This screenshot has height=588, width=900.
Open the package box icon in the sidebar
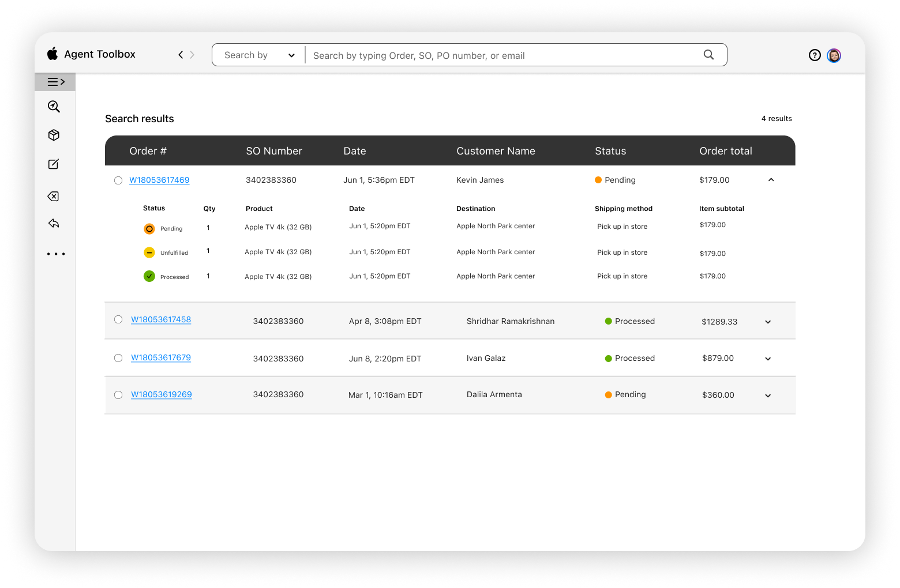(54, 135)
